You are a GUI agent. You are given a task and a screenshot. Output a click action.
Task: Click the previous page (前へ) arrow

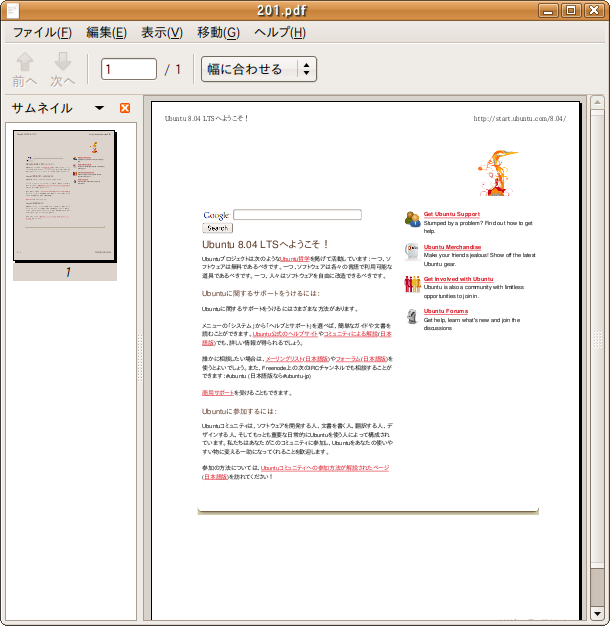click(25, 68)
